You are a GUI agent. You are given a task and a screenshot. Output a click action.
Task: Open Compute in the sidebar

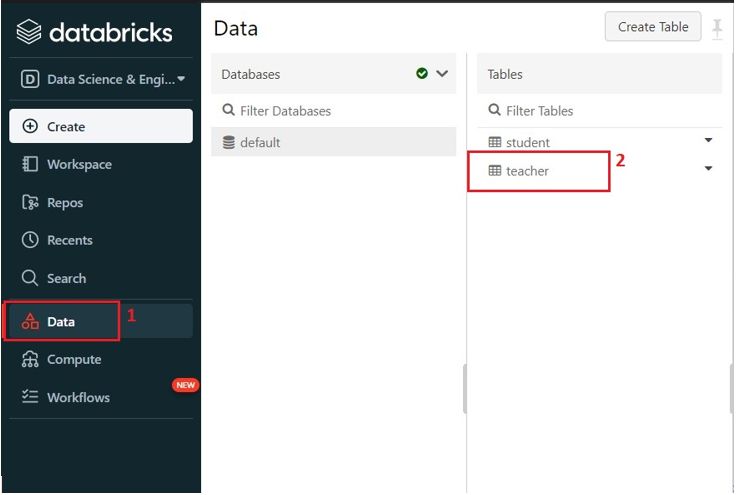click(x=101, y=359)
